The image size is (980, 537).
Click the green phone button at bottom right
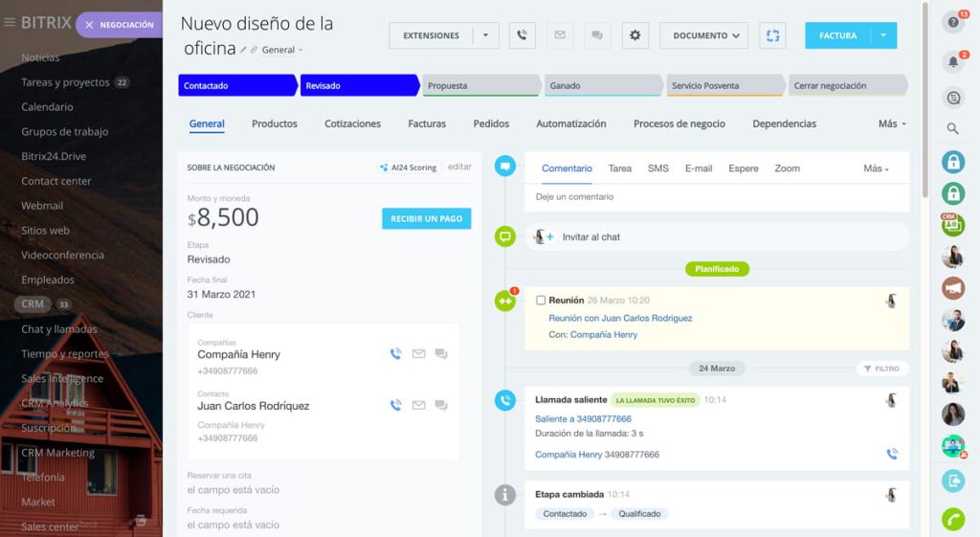click(953, 519)
